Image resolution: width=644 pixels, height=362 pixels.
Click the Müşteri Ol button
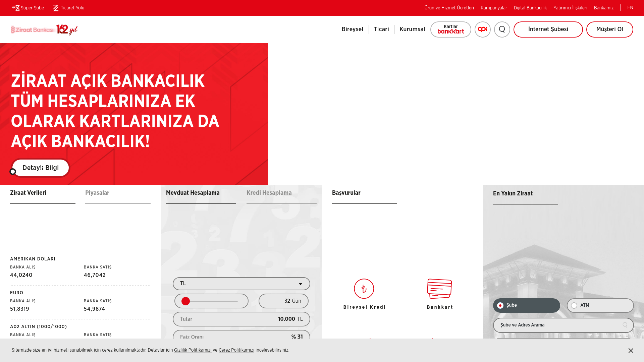point(609,29)
